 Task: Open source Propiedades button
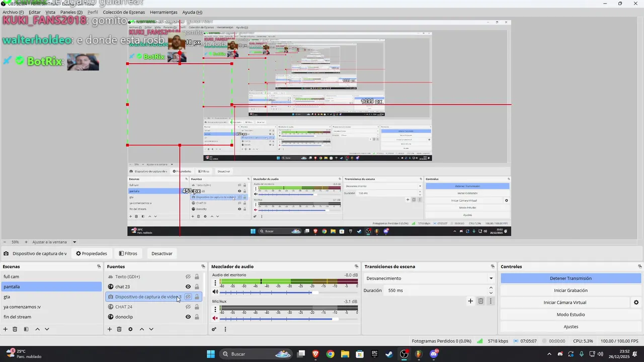(x=92, y=253)
